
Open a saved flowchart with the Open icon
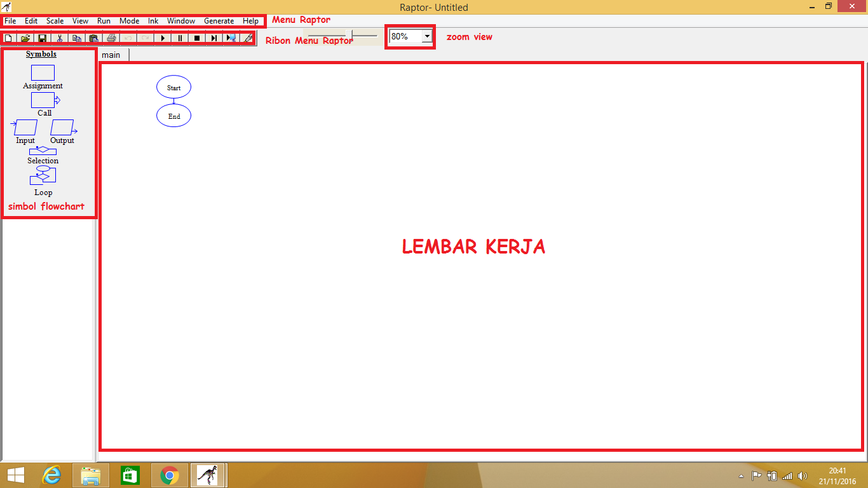pos(25,38)
